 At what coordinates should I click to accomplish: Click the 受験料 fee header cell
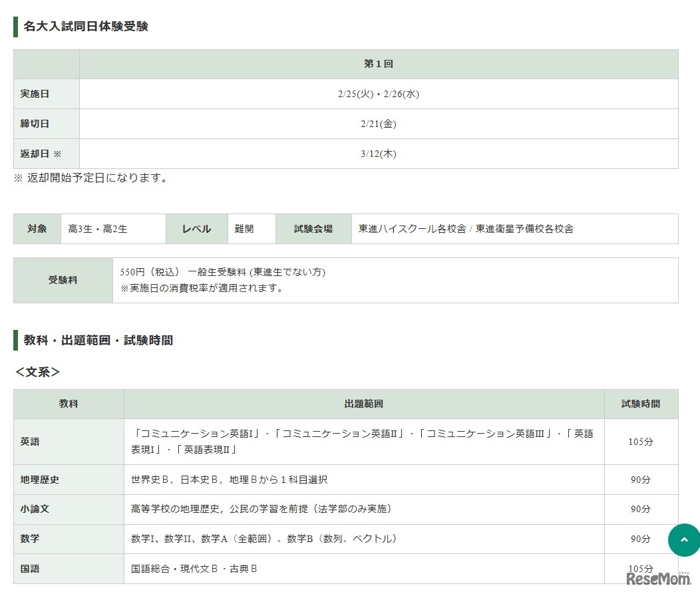[62, 280]
